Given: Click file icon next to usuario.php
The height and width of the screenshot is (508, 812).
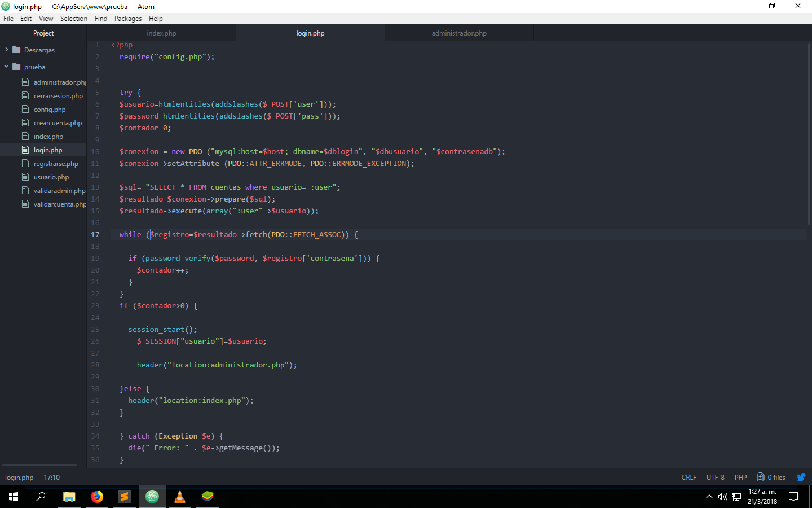Looking at the screenshot, I should point(25,177).
